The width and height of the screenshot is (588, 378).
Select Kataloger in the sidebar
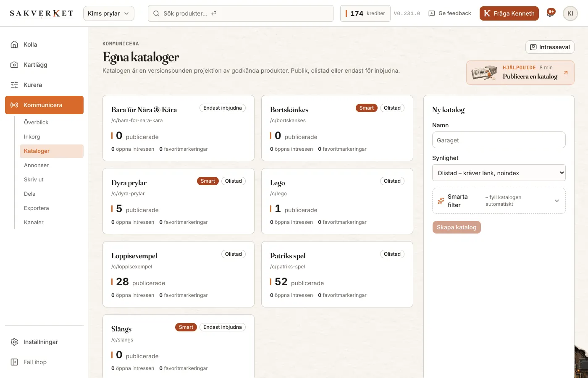coord(52,151)
